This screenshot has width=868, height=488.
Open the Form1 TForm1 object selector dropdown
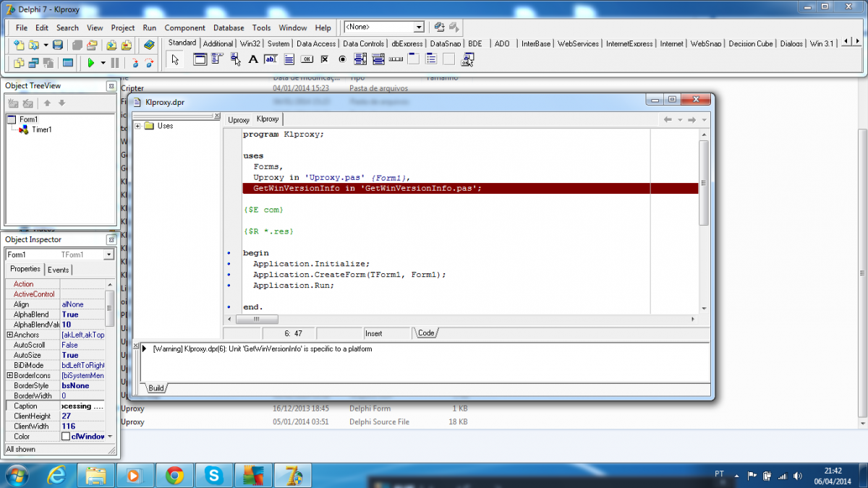pyautogui.click(x=109, y=254)
